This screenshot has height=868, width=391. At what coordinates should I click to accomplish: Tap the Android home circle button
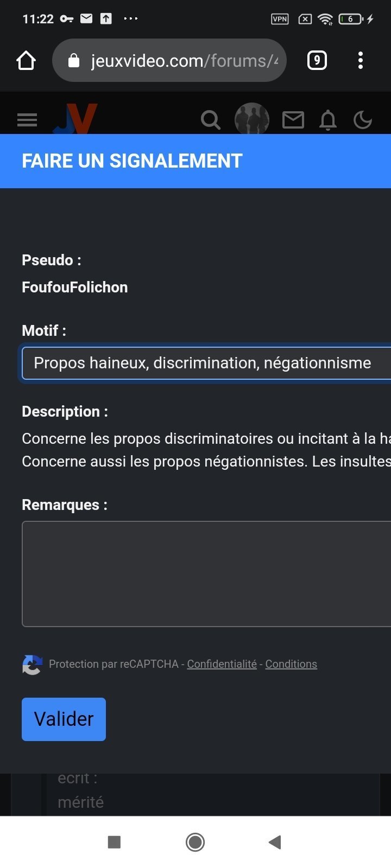(x=195, y=842)
